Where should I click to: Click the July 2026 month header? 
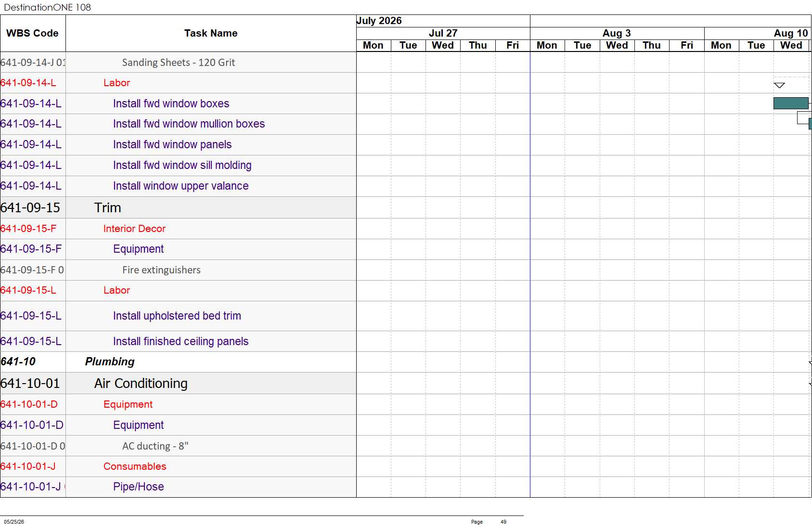tap(379, 21)
